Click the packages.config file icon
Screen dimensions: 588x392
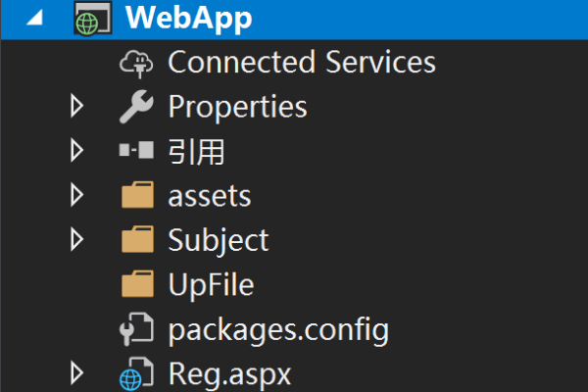(137, 329)
